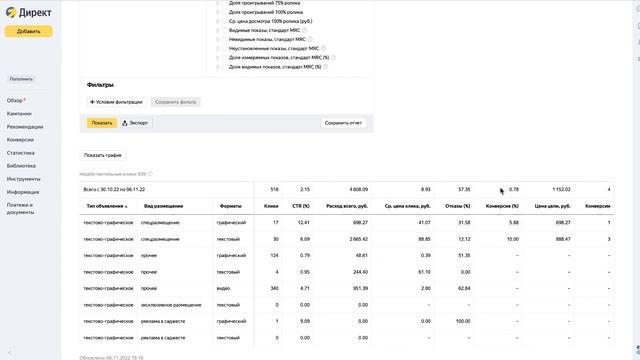Click the 'Сохранить фильтр' button
The image size is (640, 360).
[176, 102]
